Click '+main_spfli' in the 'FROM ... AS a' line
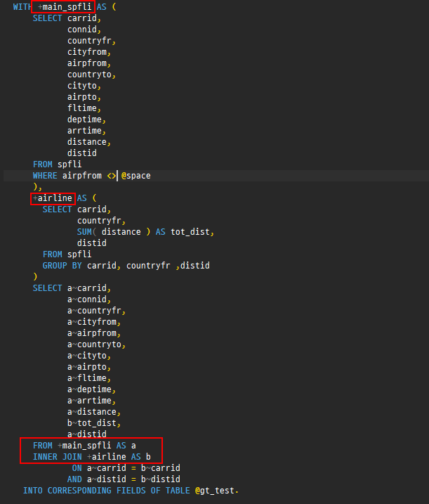Viewport: 429px width, 504px height. point(84,446)
